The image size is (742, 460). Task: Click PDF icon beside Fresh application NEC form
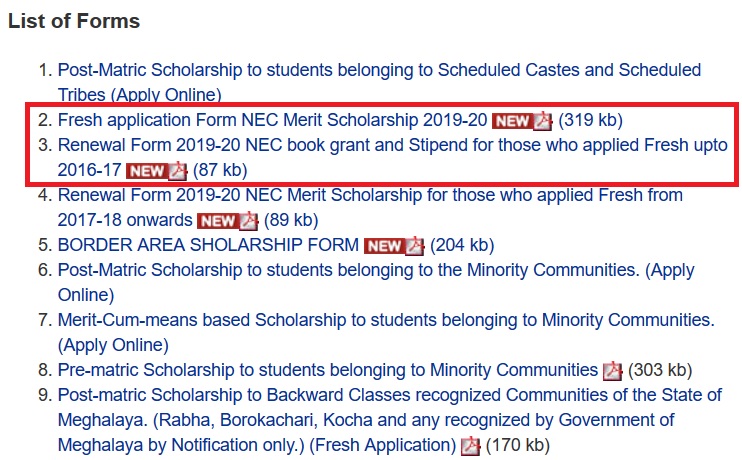(x=543, y=121)
